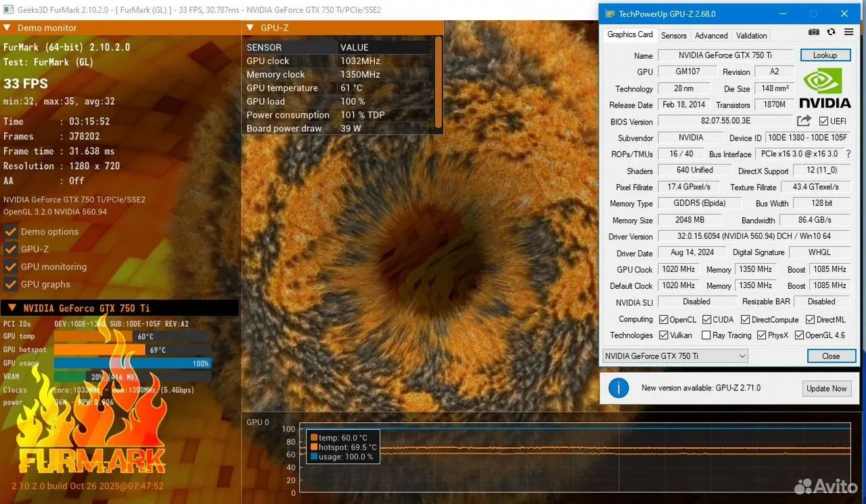The width and height of the screenshot is (866, 504).
Task: Toggle the Ray Tracing checkbox
Action: click(x=706, y=335)
